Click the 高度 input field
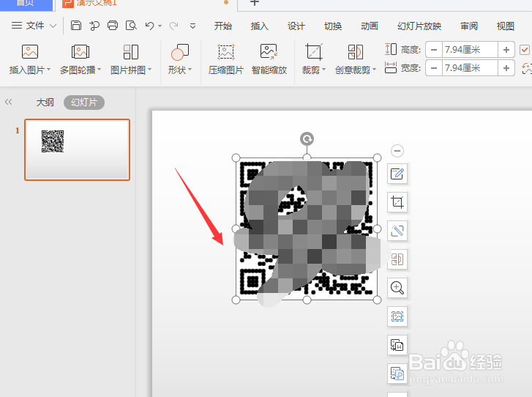Viewport: 532px width, 397px height. tap(470, 50)
